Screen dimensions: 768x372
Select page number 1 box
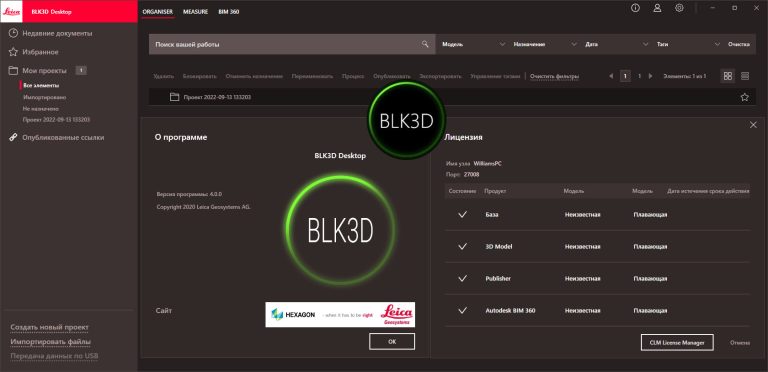[625, 76]
